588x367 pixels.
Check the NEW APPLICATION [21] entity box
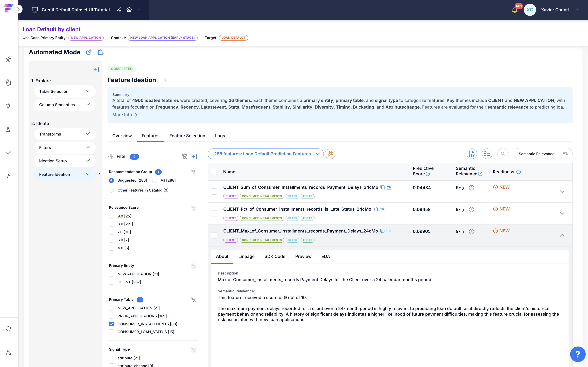(x=111, y=274)
